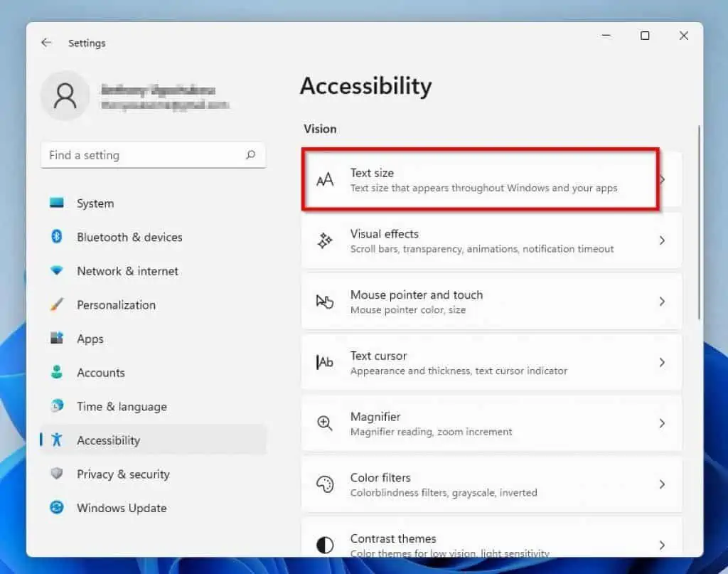Screen dimensions: 728x574
Task: Click the Text cursor Ab icon
Action: coord(325,362)
